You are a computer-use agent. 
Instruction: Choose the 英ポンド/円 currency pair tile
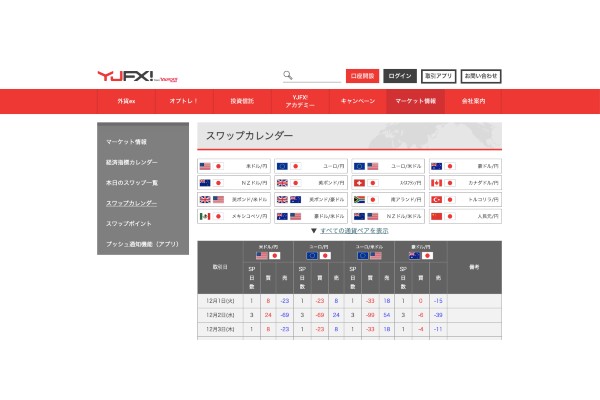(x=311, y=183)
